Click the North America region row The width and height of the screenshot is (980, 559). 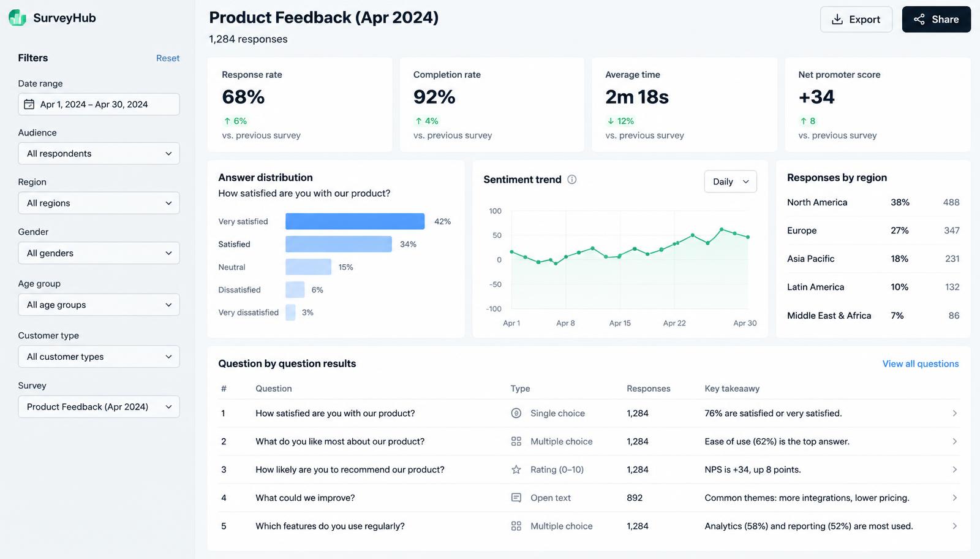tap(873, 202)
